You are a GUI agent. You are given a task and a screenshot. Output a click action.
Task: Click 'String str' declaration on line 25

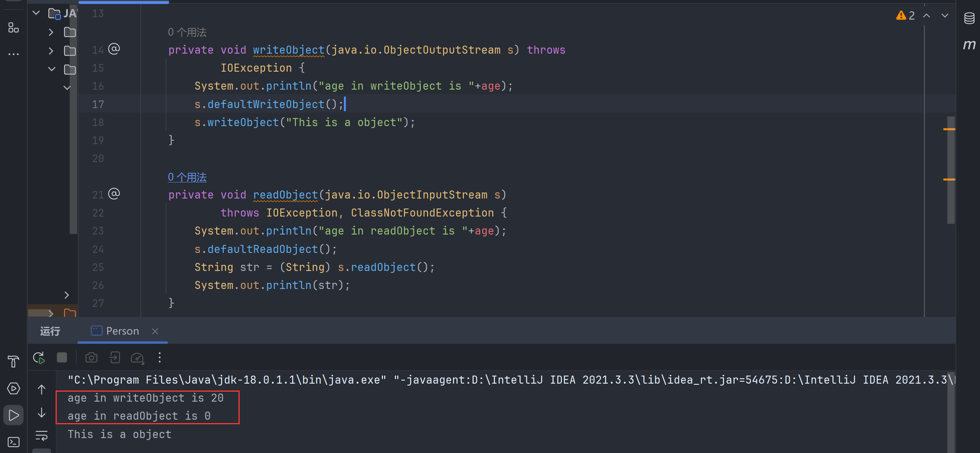point(227,267)
